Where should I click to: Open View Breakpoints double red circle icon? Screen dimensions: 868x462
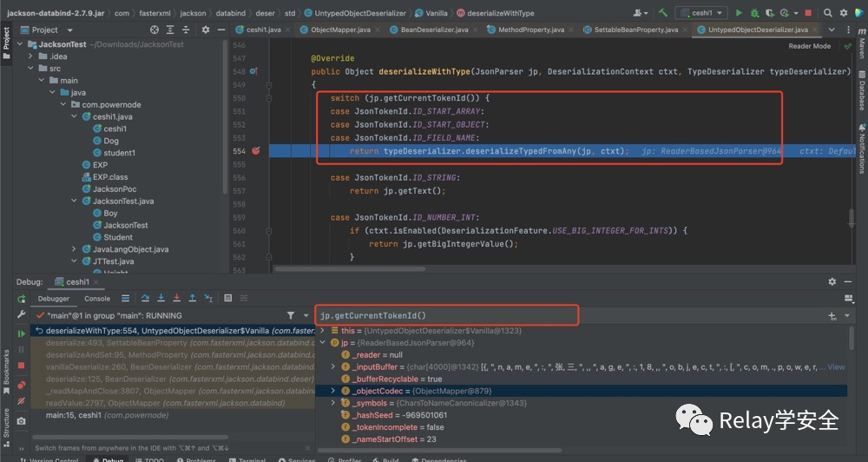pyautogui.click(x=21, y=385)
